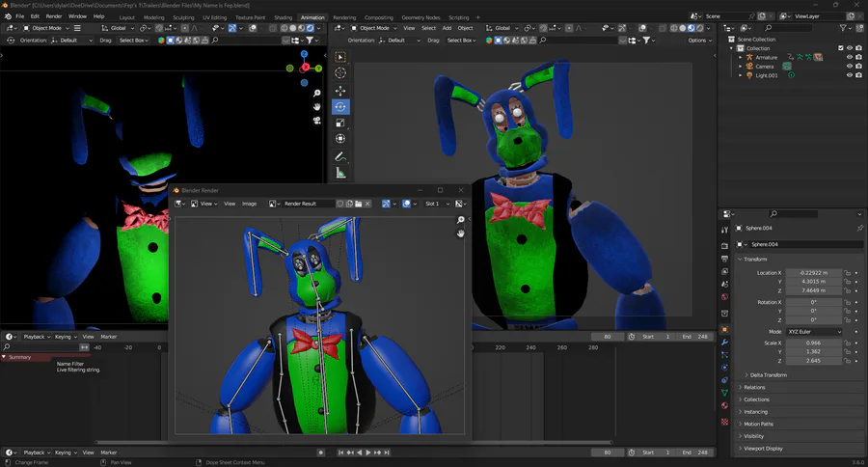Click the Location X value field
Viewport: 868px width, 467px height.
tap(814, 272)
